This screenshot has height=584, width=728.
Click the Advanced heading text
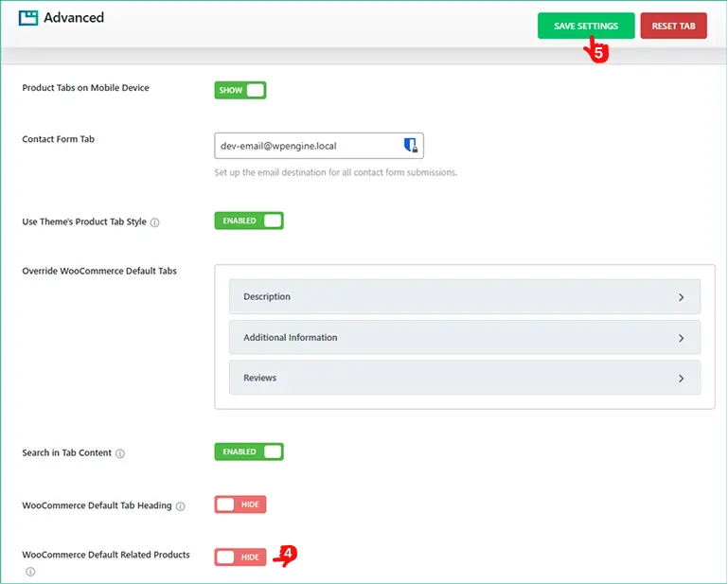[74, 18]
